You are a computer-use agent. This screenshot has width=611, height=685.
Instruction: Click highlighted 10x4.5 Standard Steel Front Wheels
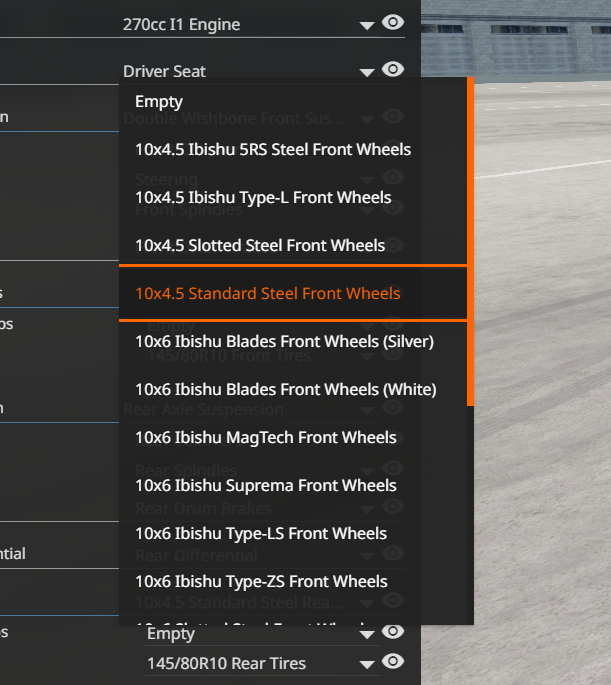coord(267,293)
